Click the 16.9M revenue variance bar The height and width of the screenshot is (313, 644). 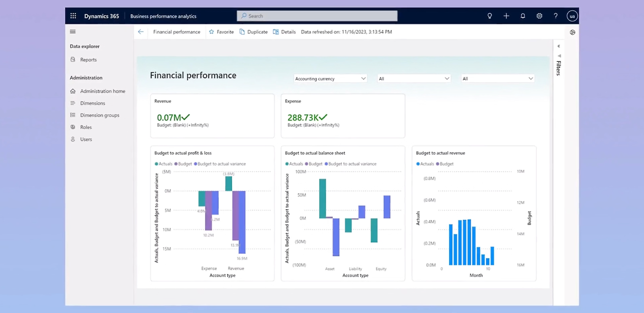(242, 222)
